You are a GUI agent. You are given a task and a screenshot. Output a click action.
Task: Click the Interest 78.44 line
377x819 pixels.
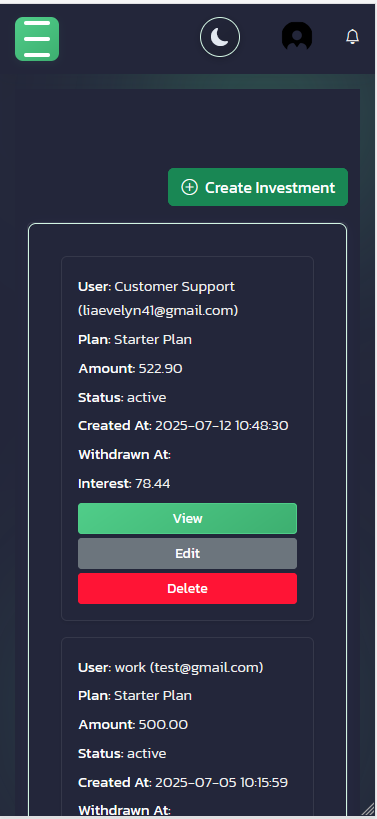[124, 484]
